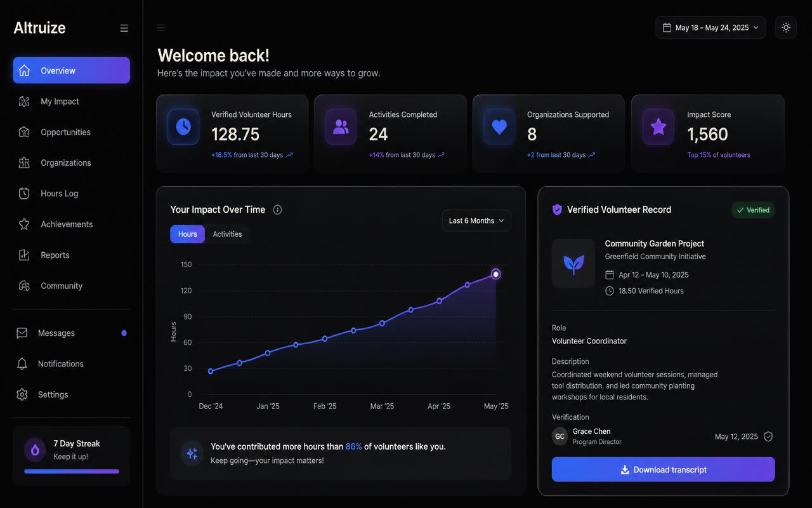
Task: Click the verification shield next to May 12, 2025
Action: point(768,436)
